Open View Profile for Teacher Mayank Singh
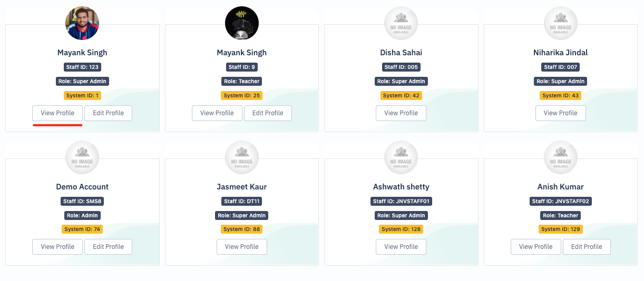This screenshot has width=644, height=281. (217, 113)
